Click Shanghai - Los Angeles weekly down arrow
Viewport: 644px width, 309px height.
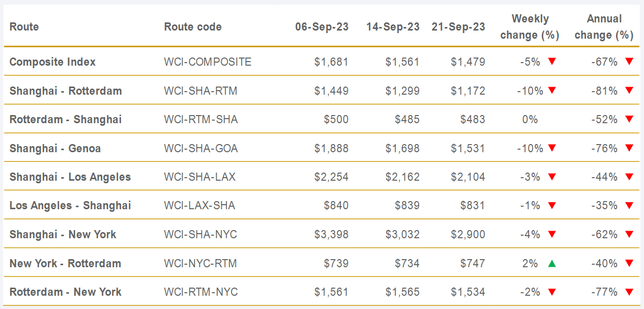click(552, 177)
